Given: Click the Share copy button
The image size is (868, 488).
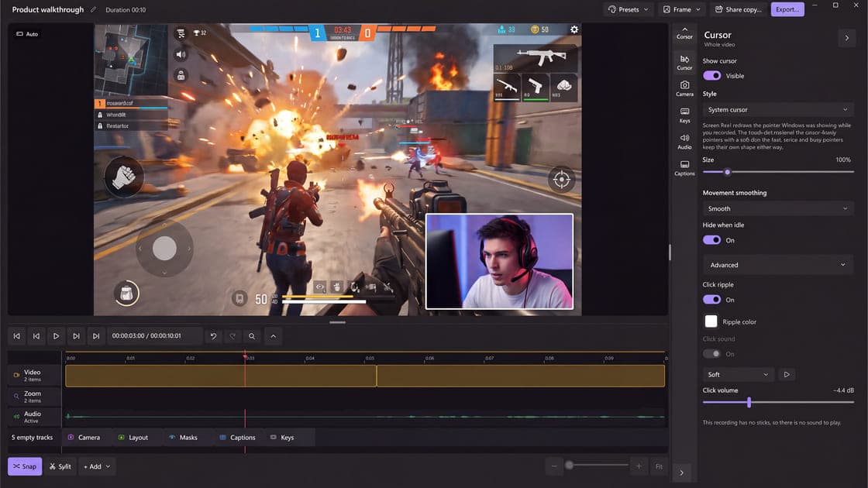Looking at the screenshot, I should (739, 9).
